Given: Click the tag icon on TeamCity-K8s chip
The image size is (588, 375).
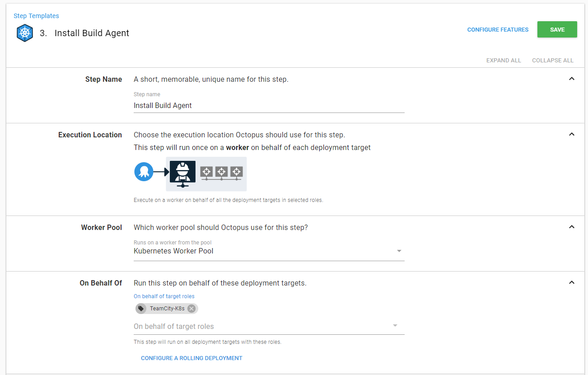Looking at the screenshot, I should click(141, 309).
